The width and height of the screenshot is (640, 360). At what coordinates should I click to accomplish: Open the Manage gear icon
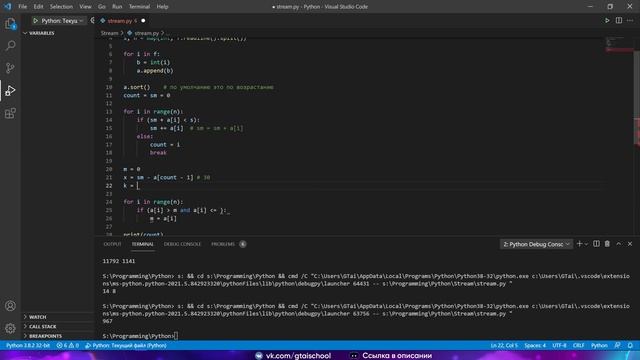tap(10, 328)
